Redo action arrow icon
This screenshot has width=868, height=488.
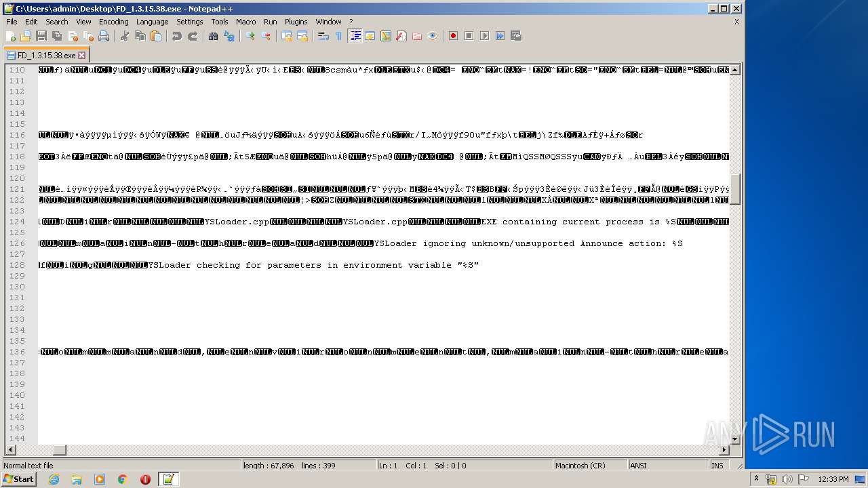tap(193, 36)
